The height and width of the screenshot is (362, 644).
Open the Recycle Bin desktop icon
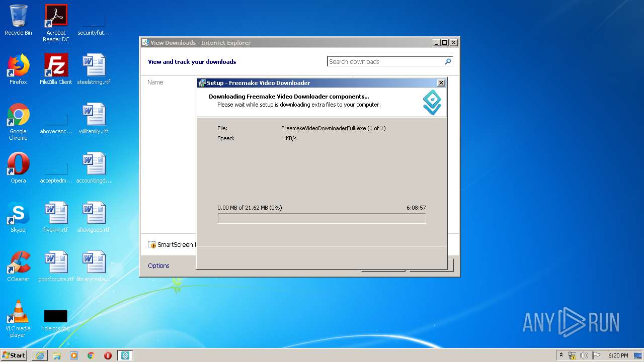pyautogui.click(x=18, y=20)
